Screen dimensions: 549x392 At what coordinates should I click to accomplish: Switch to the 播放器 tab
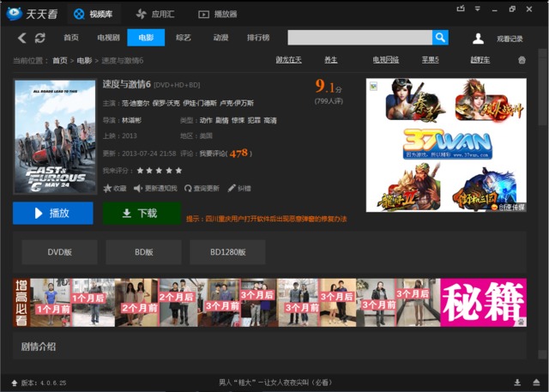pos(217,14)
